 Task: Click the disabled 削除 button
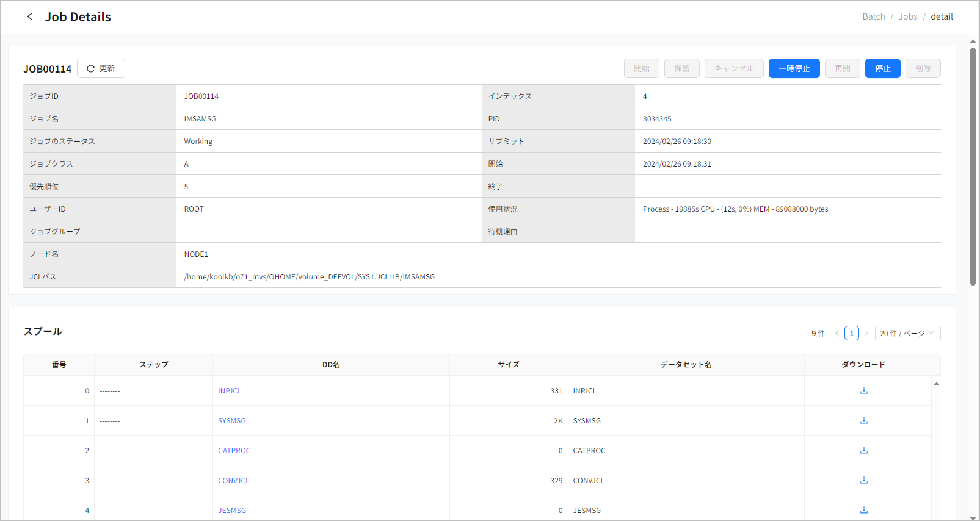click(923, 68)
